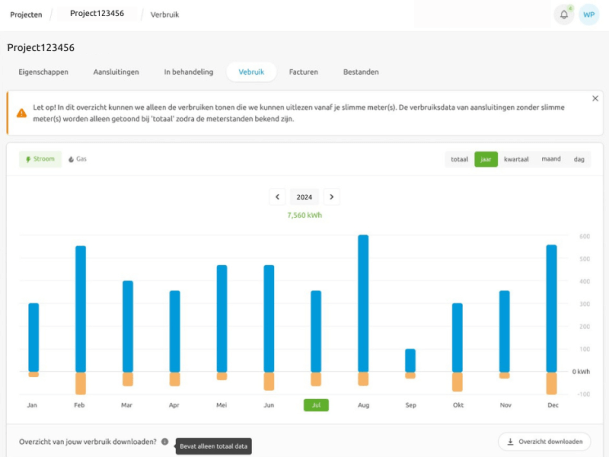Select the 'totaal' period option
Image resolution: width=609 pixels, height=457 pixels.
pos(459,159)
